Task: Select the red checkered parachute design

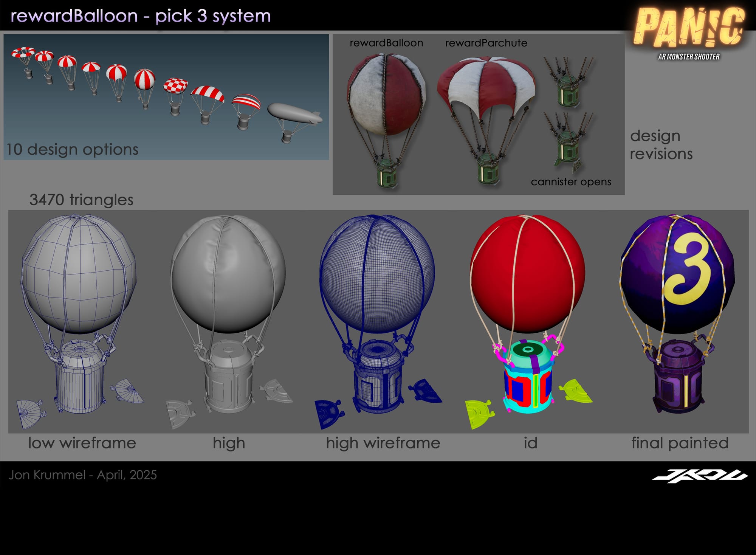Action: pyautogui.click(x=176, y=86)
